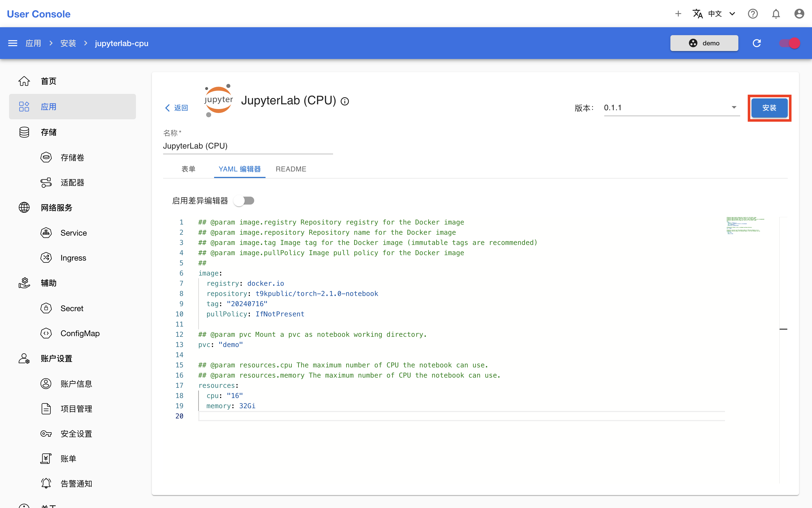This screenshot has width=812, height=508.
Task: Click the refresh icon in blue bar
Action: pyautogui.click(x=757, y=43)
